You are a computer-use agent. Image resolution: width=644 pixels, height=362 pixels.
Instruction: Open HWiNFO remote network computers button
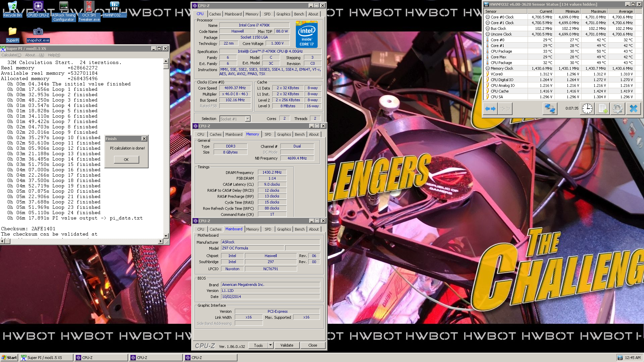550,109
